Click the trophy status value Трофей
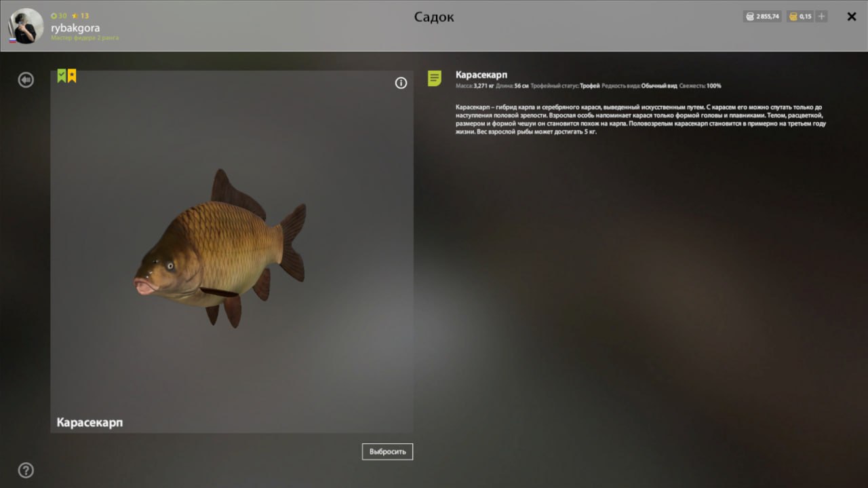Screen dimensions: 868x488 590,86
